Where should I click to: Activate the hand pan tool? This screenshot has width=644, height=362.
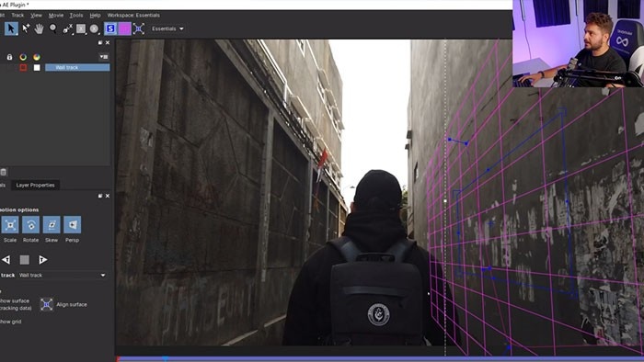[x=39, y=28]
